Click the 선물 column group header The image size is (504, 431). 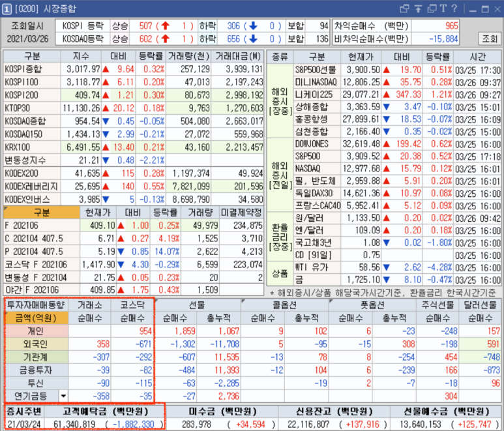pyautogui.click(x=198, y=305)
